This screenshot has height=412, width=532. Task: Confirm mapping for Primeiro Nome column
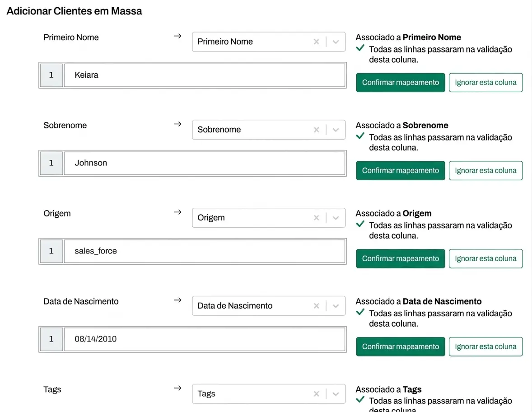400,83
